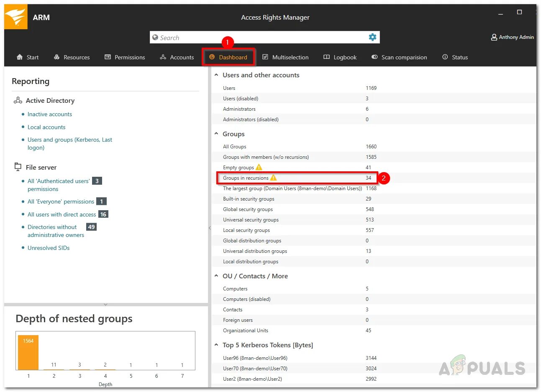Select the Foreign users row
The height and width of the screenshot is (392, 541).
[x=374, y=320]
